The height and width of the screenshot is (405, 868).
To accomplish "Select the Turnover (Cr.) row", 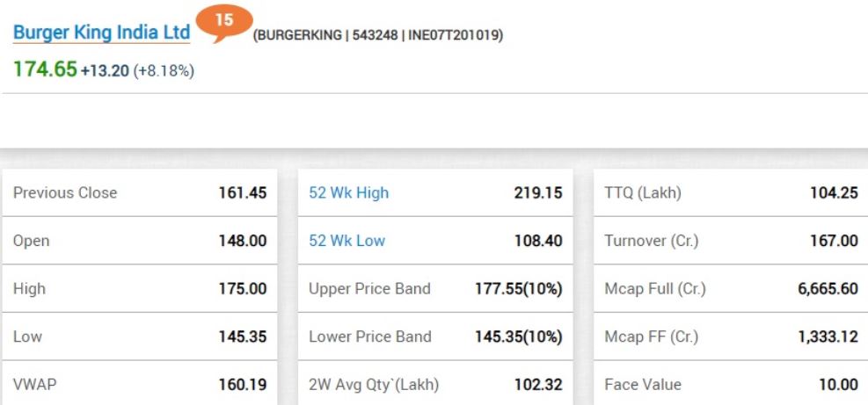I will (x=731, y=241).
